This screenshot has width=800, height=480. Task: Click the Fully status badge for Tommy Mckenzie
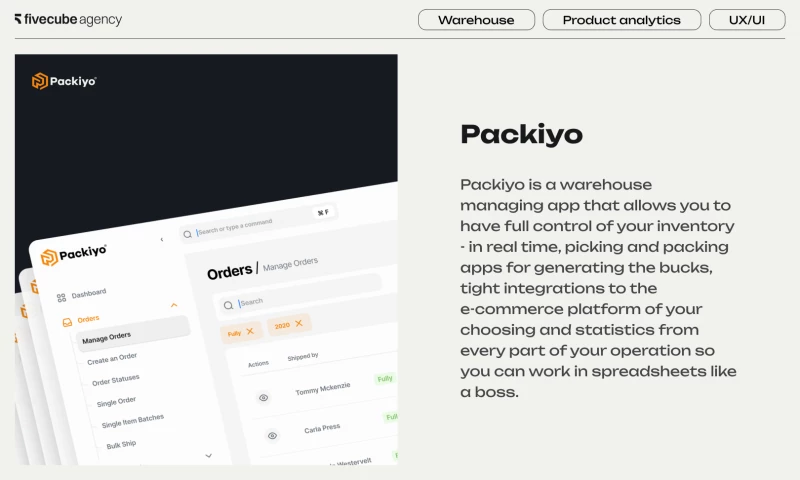pos(385,378)
